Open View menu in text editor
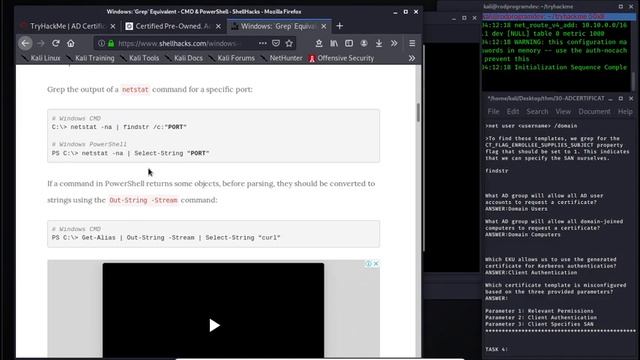This screenshot has height=360, width=640. [x=563, y=111]
